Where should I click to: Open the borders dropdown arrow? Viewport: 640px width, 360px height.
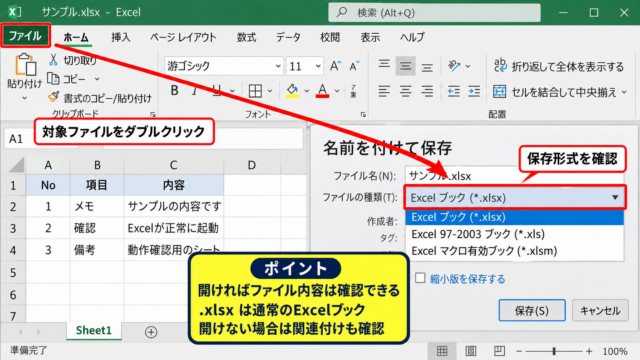[270, 91]
